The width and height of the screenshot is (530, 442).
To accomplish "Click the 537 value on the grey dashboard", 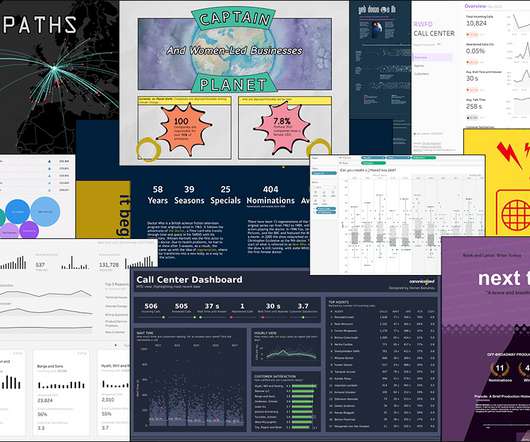I will click(40, 265).
